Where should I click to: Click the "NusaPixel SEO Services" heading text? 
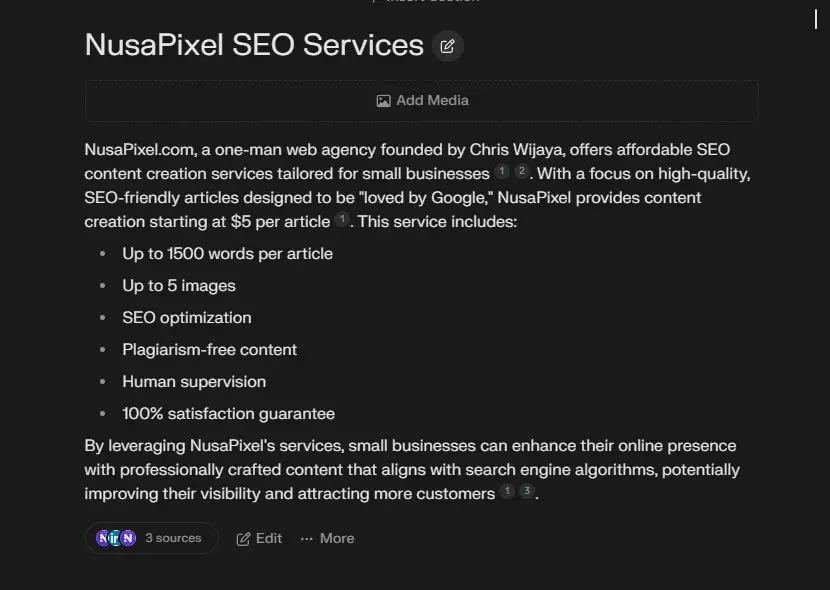[254, 45]
